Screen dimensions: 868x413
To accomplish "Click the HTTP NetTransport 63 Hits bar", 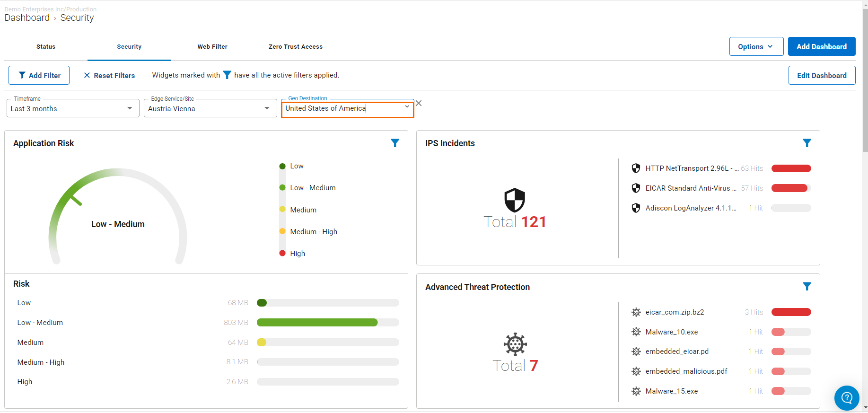I will [x=791, y=168].
